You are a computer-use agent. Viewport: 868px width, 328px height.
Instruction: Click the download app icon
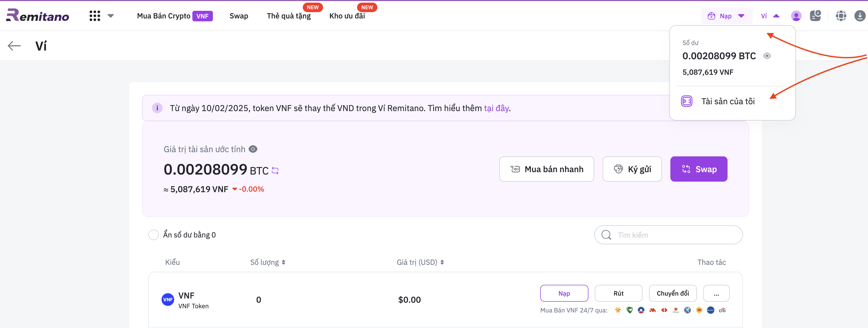click(x=860, y=16)
